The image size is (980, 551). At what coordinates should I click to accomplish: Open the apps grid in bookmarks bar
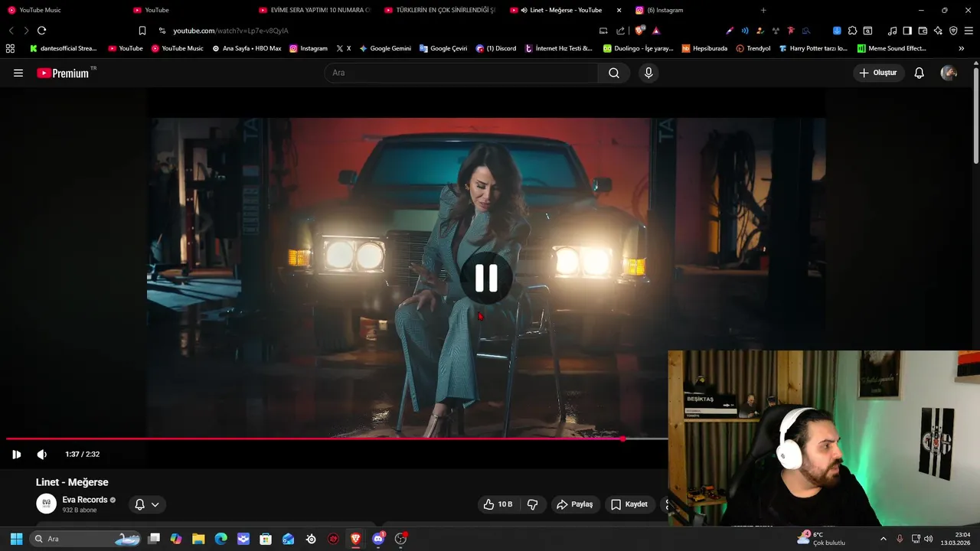10,48
